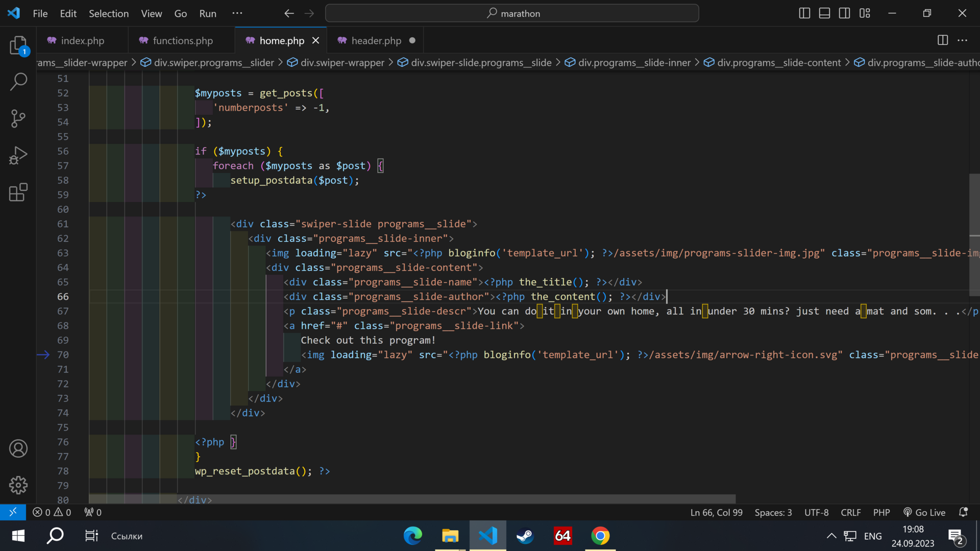Open the Customize Layout icon
The height and width of the screenshot is (551, 980).
(865, 13)
